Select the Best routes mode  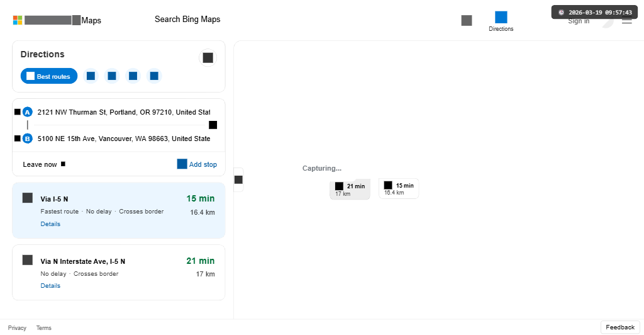(x=49, y=76)
